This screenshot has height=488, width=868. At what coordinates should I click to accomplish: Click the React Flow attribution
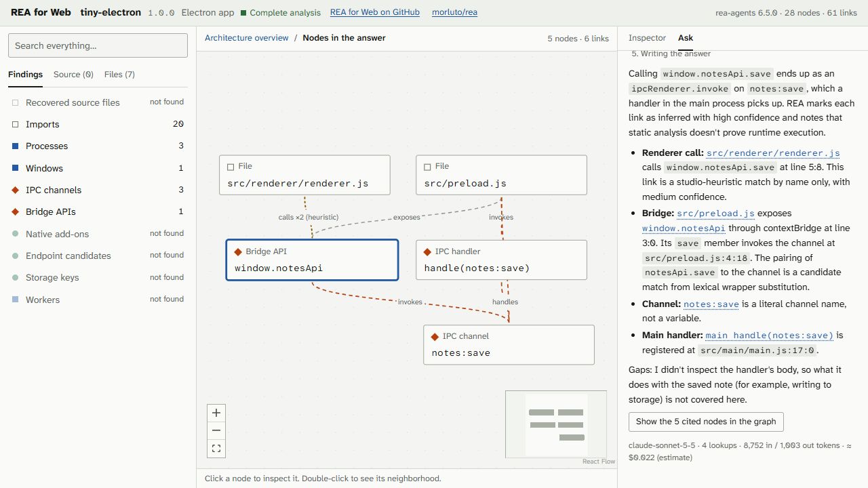click(x=599, y=462)
